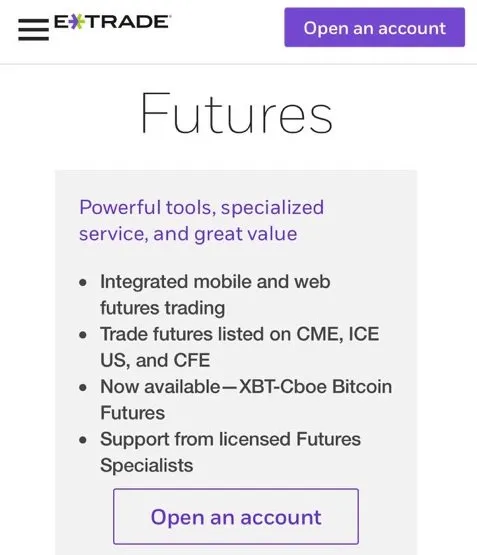Screen dimensions: 477x555
Task: Click the bullet dot beside 'Now available'
Action: click(x=83, y=388)
